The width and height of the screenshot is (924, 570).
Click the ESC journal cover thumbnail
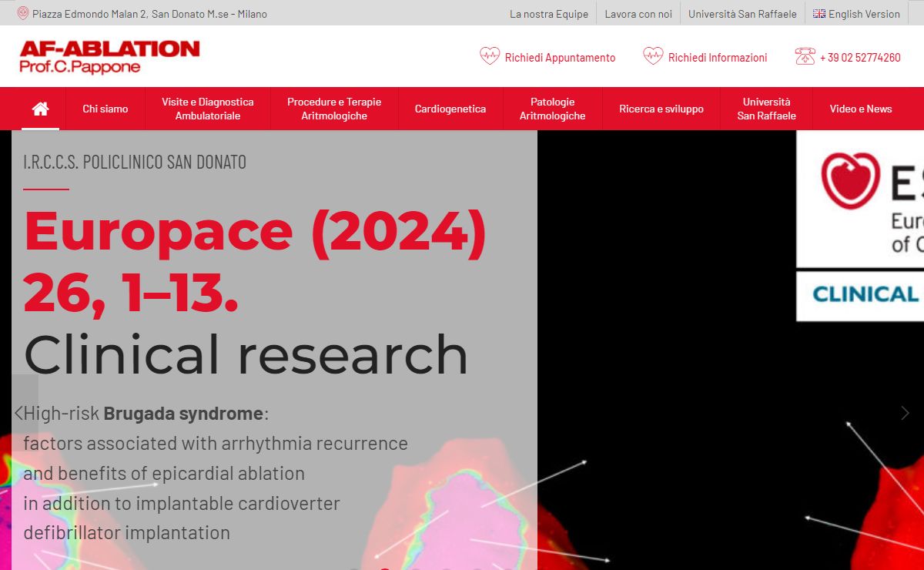[x=860, y=226]
